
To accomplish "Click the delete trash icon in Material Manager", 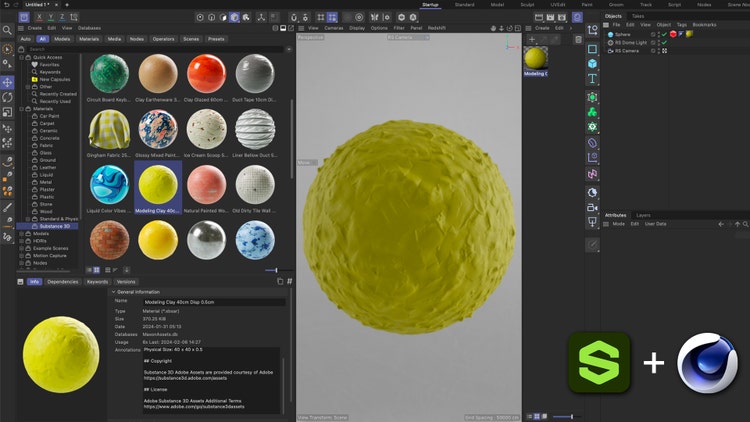I will coord(578,40).
